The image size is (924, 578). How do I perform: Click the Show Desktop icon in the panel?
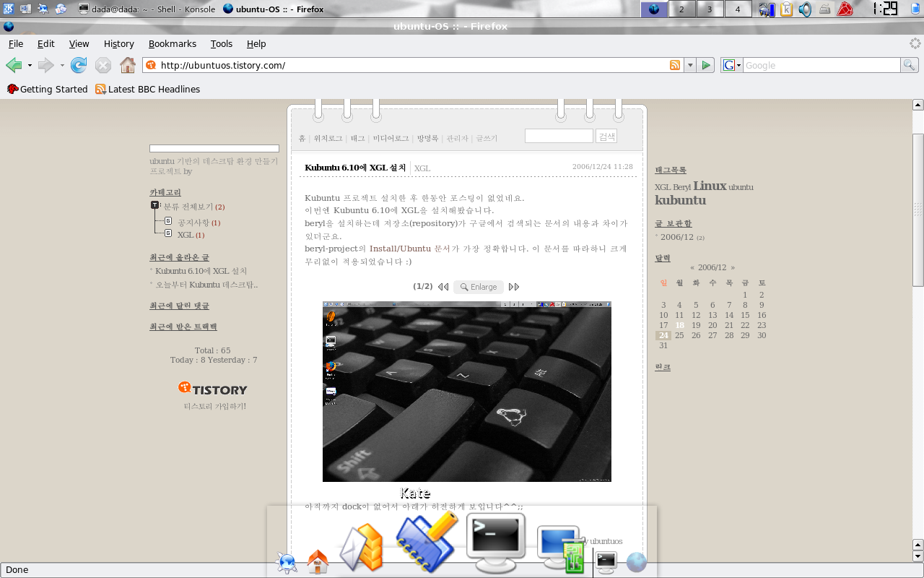point(25,9)
